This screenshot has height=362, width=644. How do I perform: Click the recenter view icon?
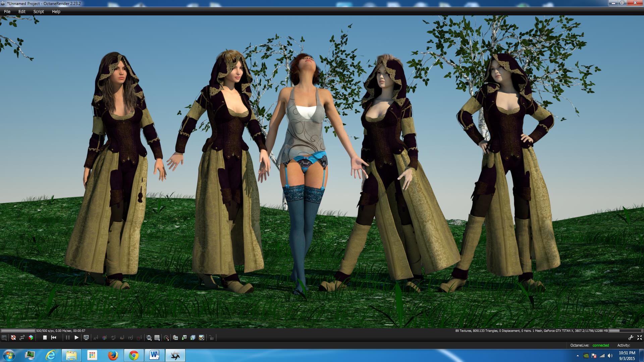pyautogui.click(x=13, y=338)
